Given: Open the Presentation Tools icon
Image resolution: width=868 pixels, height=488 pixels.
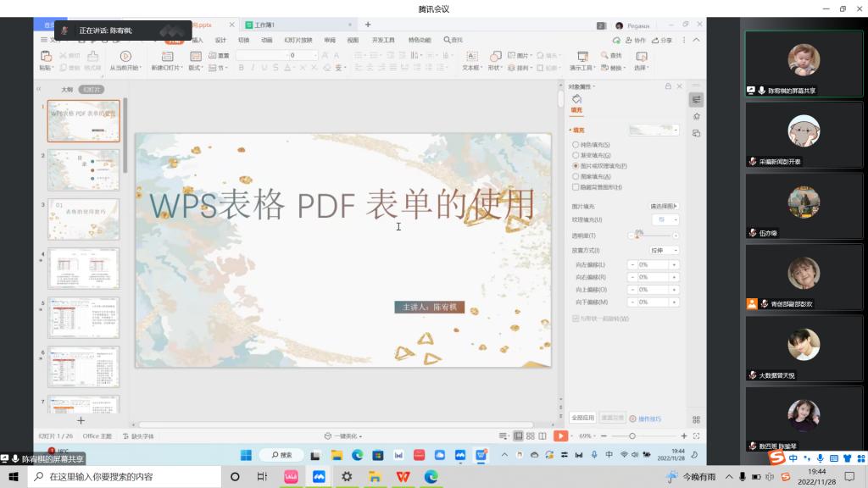Looking at the screenshot, I should (x=582, y=57).
